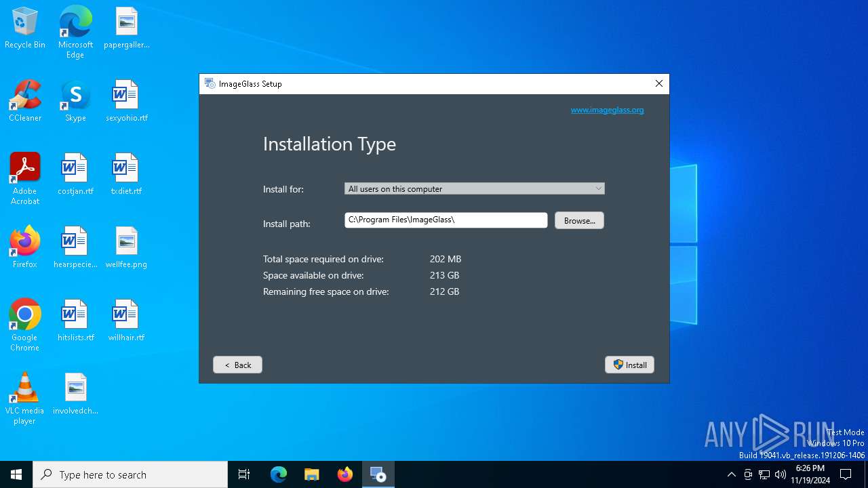Launch Microsoft Edge from the desktop

[x=75, y=32]
